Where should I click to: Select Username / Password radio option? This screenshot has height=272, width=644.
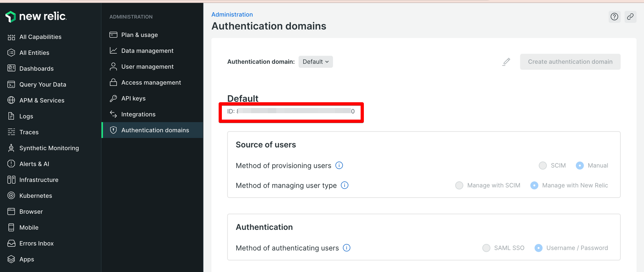pyautogui.click(x=538, y=248)
